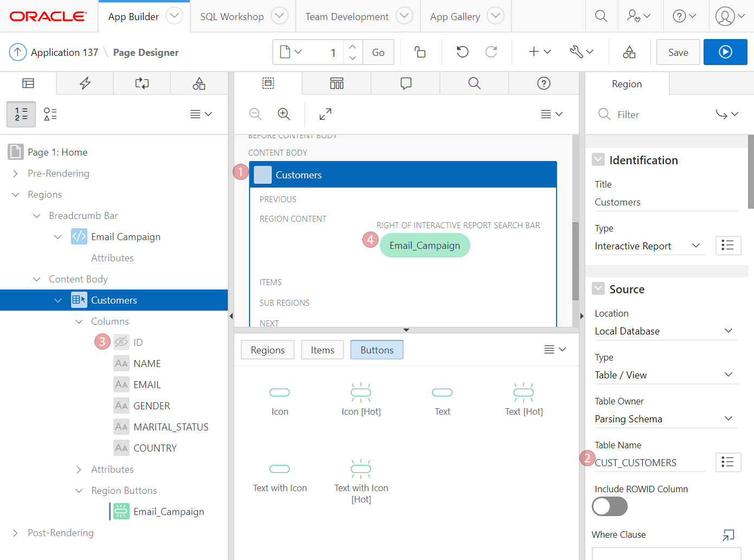
Task: Collapse the Source property group
Action: coord(598,289)
